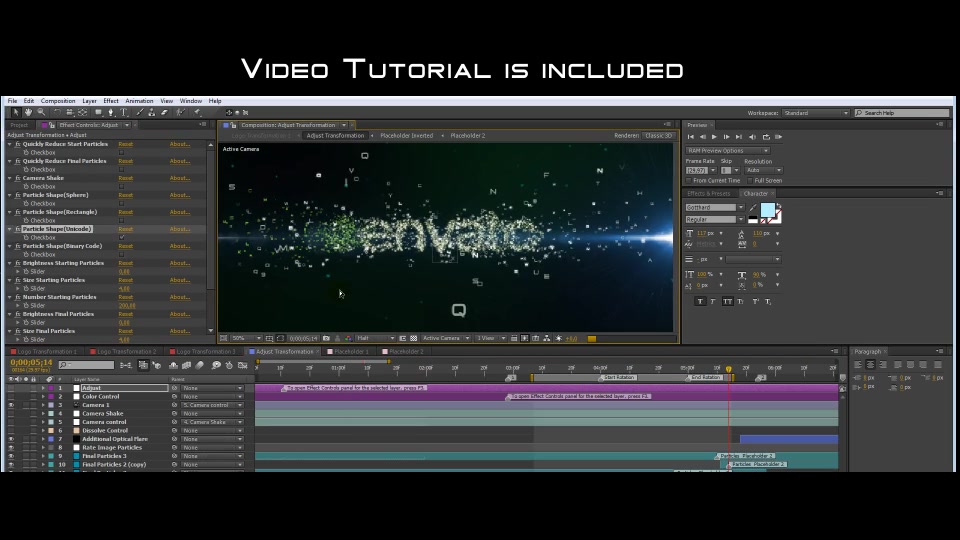Open the Effect menu
The image size is (960, 540).
click(111, 101)
